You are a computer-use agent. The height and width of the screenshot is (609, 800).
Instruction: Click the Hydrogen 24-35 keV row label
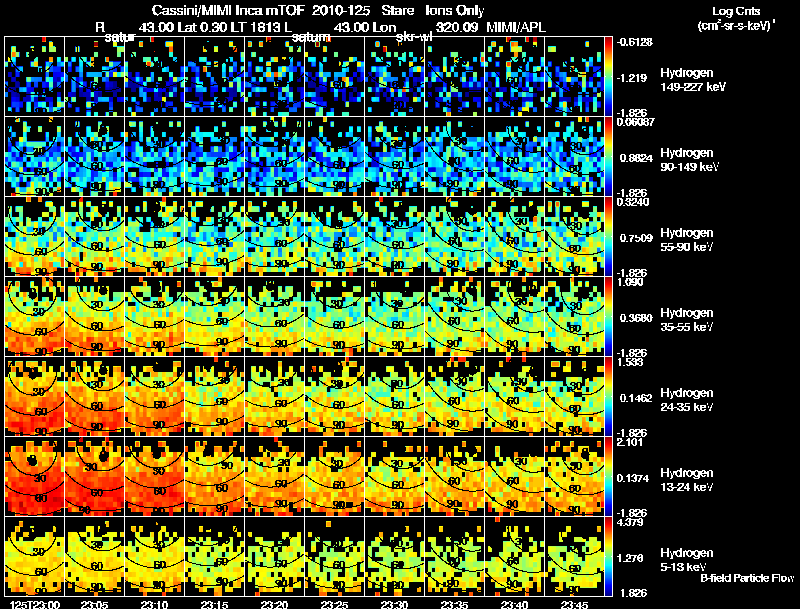[x=687, y=400]
